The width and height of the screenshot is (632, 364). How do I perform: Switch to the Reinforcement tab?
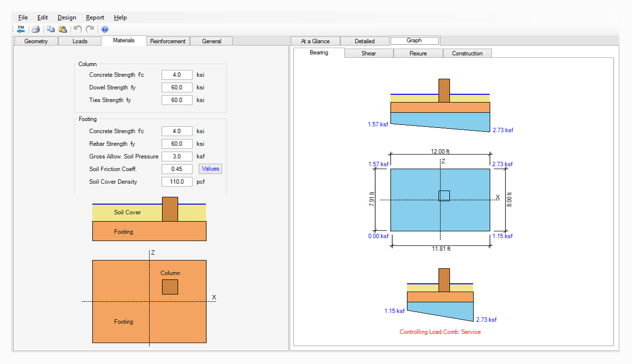pyautogui.click(x=168, y=41)
